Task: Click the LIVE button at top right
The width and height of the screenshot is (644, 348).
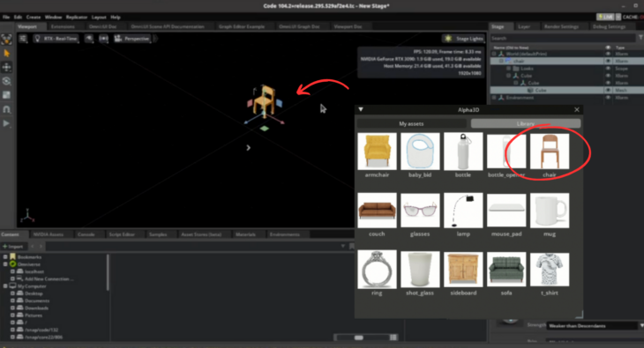Action: click(605, 17)
